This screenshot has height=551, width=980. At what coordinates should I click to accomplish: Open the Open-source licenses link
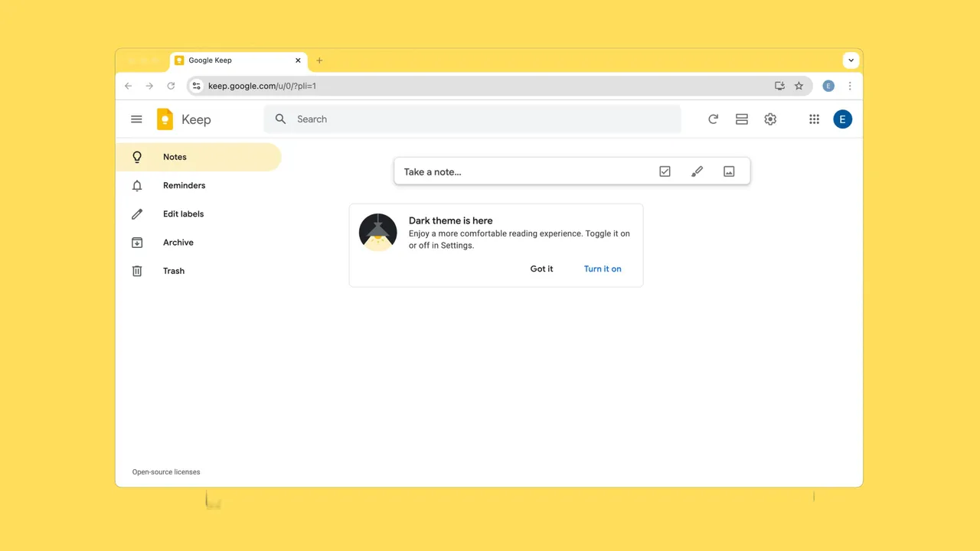[x=166, y=472]
